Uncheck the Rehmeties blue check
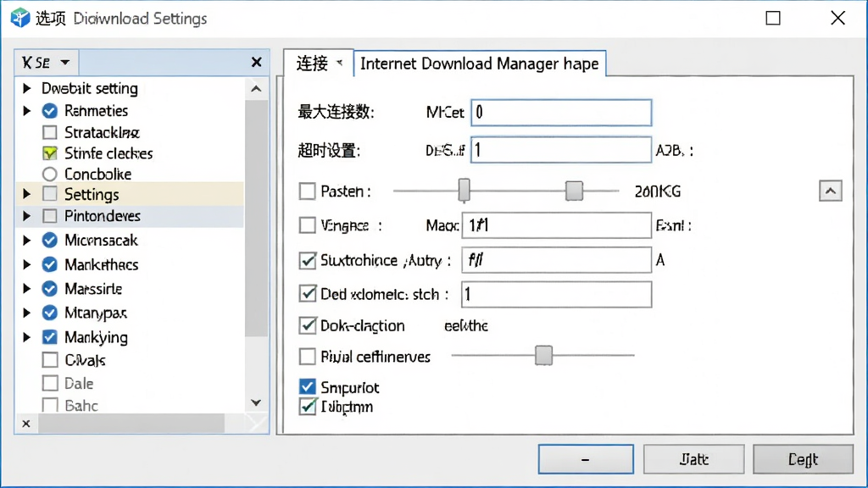The width and height of the screenshot is (868, 488). point(50,111)
